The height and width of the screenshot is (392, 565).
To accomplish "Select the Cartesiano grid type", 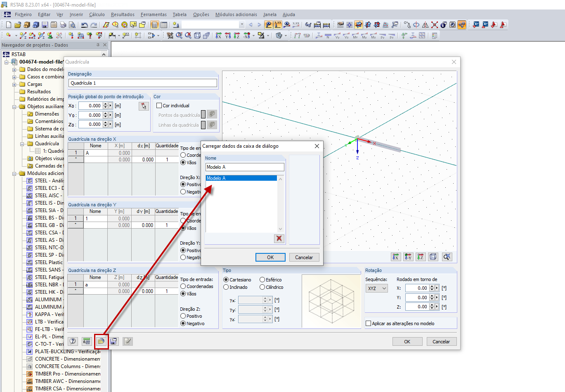I will [x=226, y=280].
